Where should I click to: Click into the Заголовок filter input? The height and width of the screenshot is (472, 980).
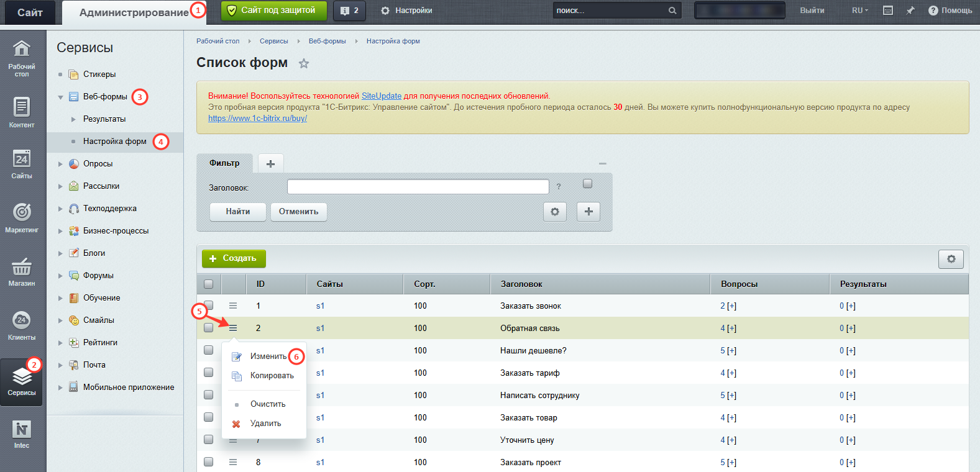coord(418,187)
